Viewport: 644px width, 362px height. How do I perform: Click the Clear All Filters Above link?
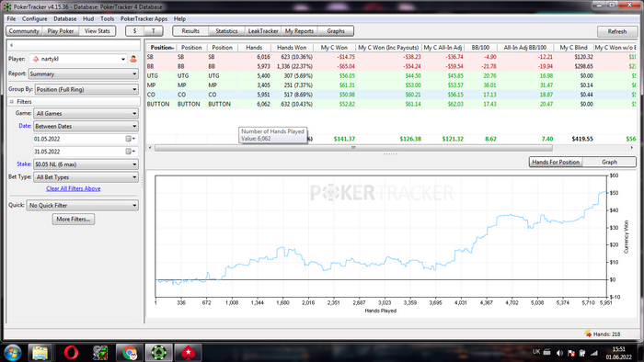pos(73,188)
